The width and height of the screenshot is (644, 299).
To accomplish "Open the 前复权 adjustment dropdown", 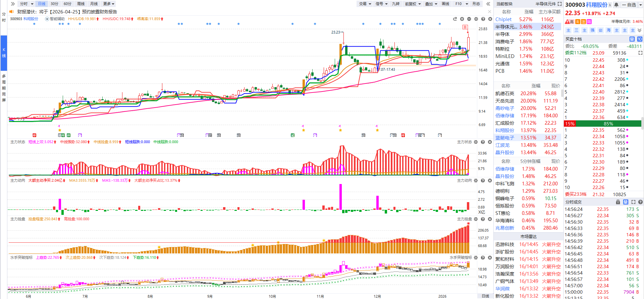I will coord(413,4).
